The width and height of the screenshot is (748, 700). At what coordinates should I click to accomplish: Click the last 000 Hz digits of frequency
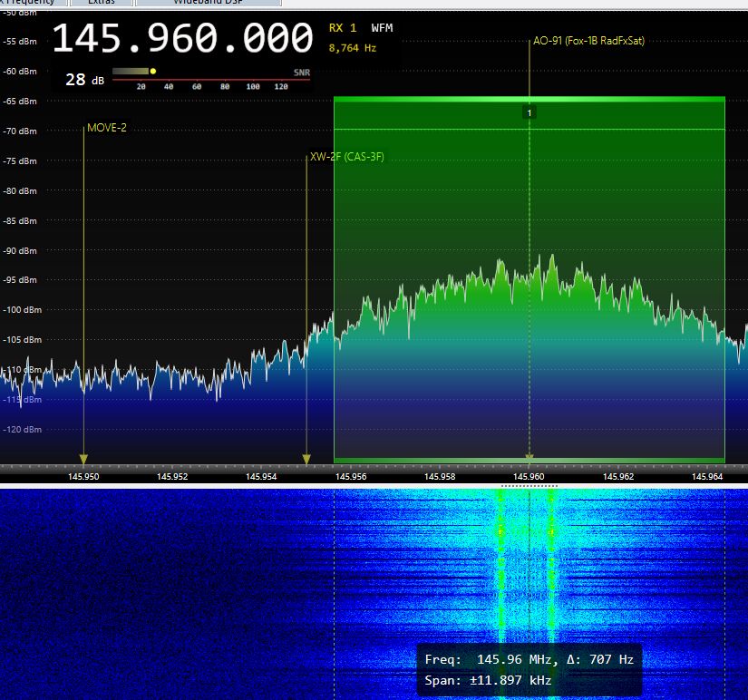click(x=277, y=38)
